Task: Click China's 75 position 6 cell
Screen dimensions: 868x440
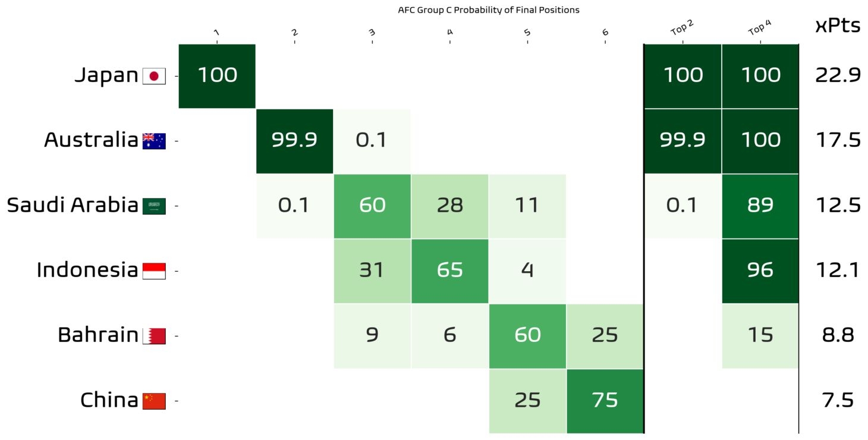Action: (x=605, y=401)
